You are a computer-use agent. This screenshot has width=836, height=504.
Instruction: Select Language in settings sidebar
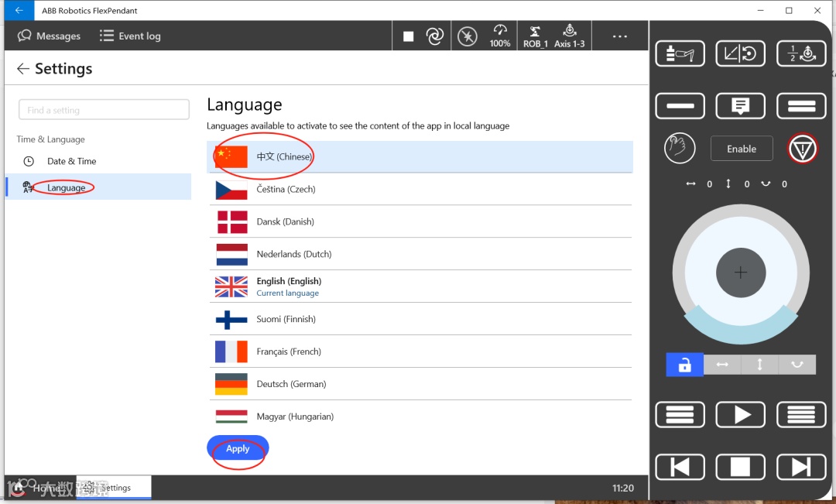point(98,187)
